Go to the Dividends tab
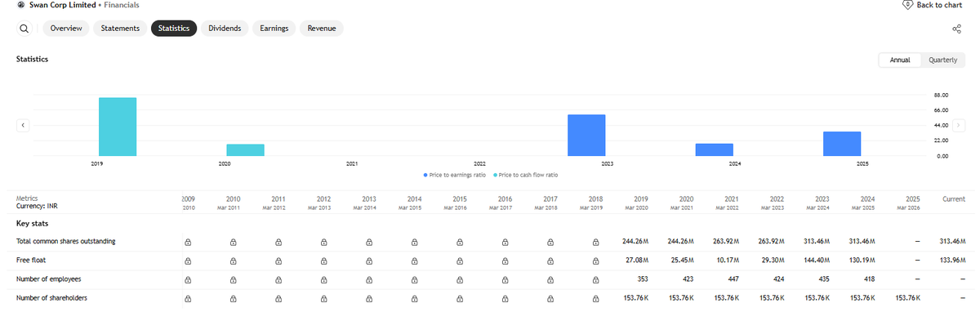 225,29
